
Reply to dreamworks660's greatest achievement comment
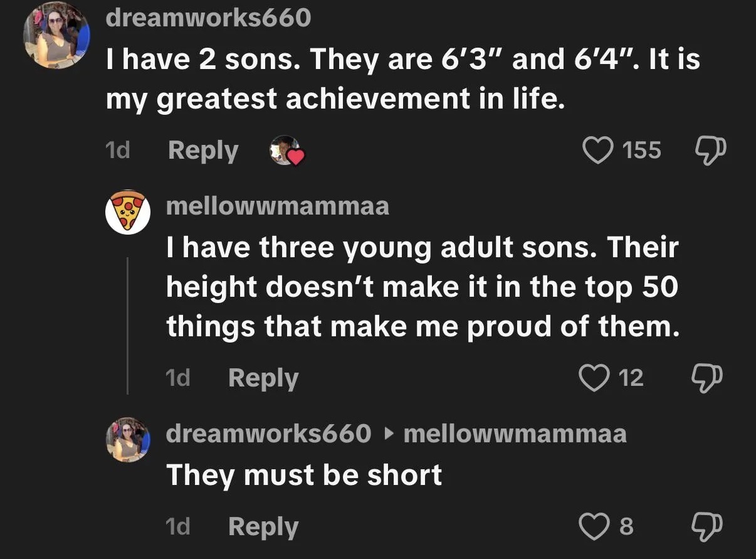tap(203, 151)
